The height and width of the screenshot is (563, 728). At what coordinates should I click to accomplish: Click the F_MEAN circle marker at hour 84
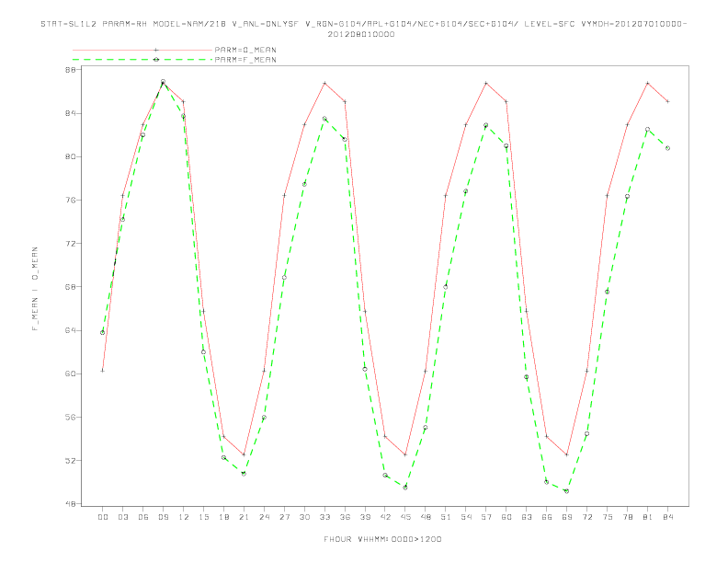pyautogui.click(x=667, y=148)
